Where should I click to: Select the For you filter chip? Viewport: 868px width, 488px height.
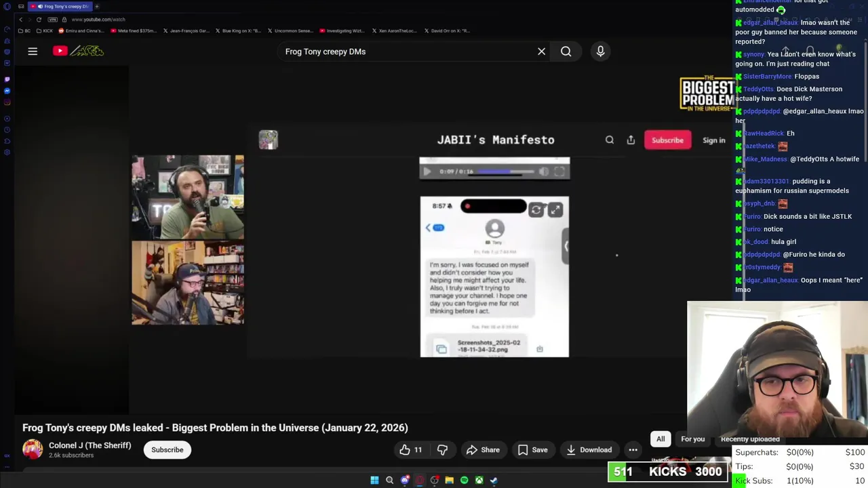click(692, 439)
